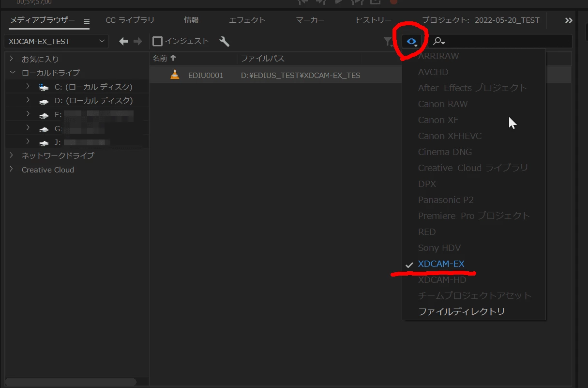The width and height of the screenshot is (588, 388).
Task: Switch to the ヒストリー tab
Action: (x=374, y=20)
